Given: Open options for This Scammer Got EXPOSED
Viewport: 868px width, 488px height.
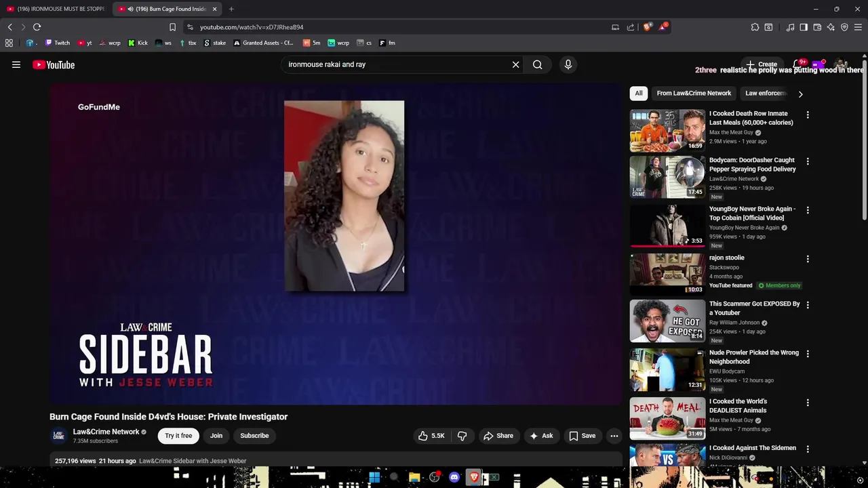Looking at the screenshot, I should coord(807,306).
